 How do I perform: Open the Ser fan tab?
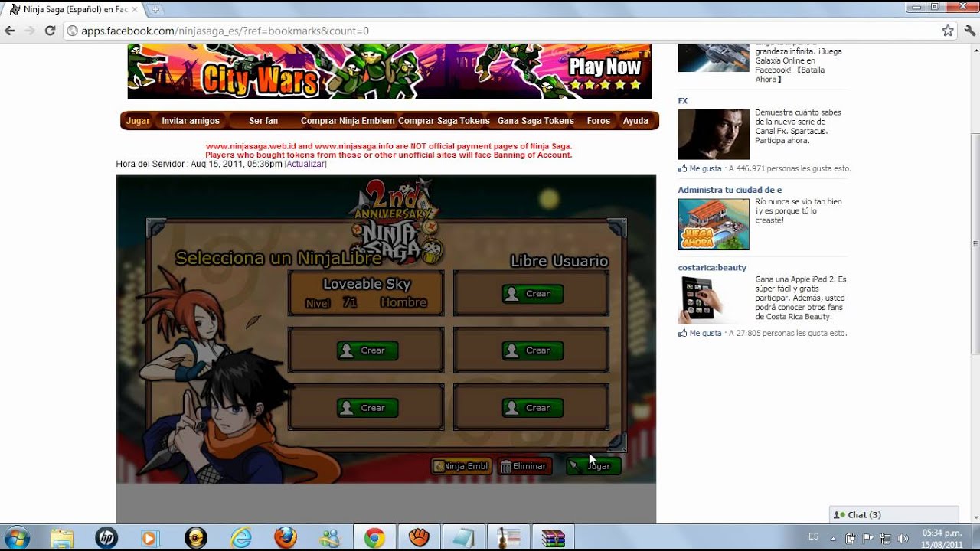(263, 121)
